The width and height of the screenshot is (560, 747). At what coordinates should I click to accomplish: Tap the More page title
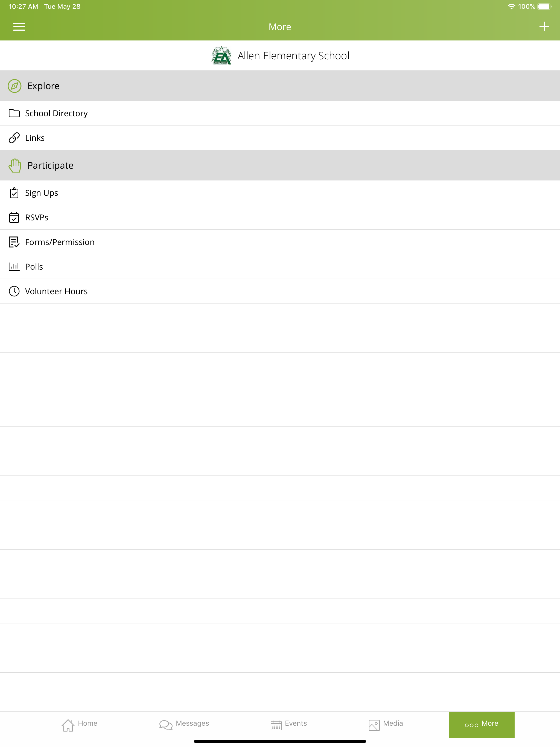tap(280, 27)
